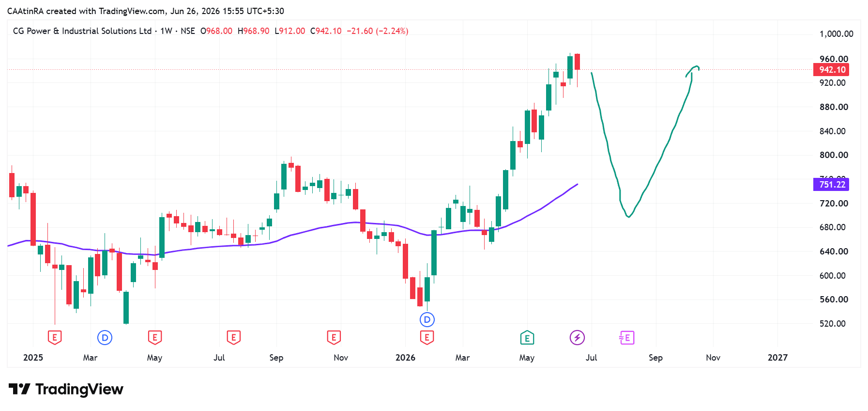Click the earnings marker near July 2025
The width and height of the screenshot is (868, 411).
pos(233,337)
